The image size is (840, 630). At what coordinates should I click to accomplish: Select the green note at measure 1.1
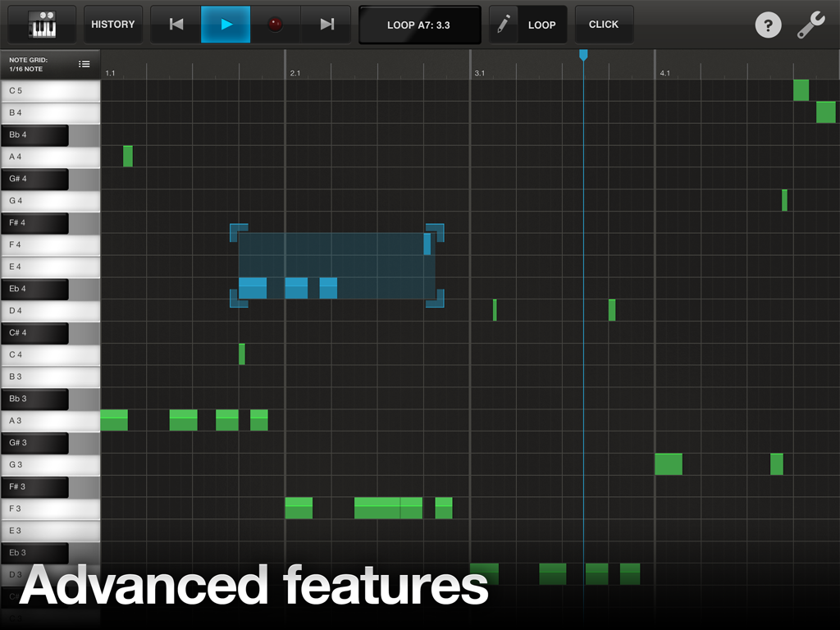(x=114, y=420)
